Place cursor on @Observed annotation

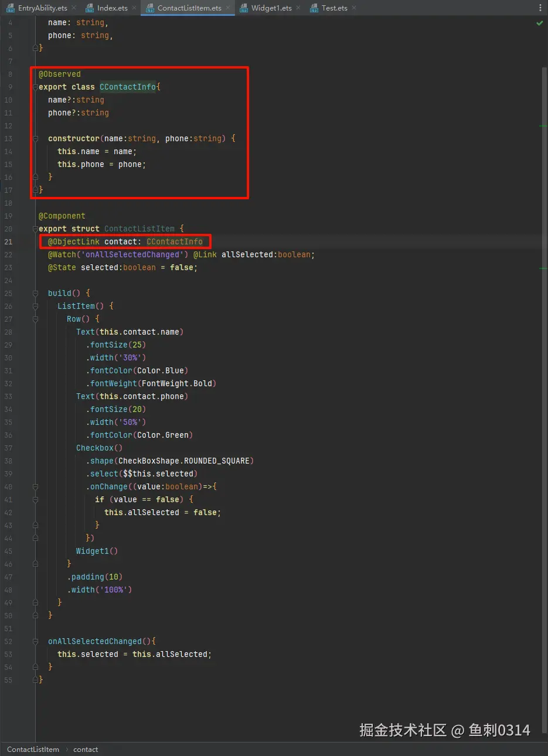[60, 74]
